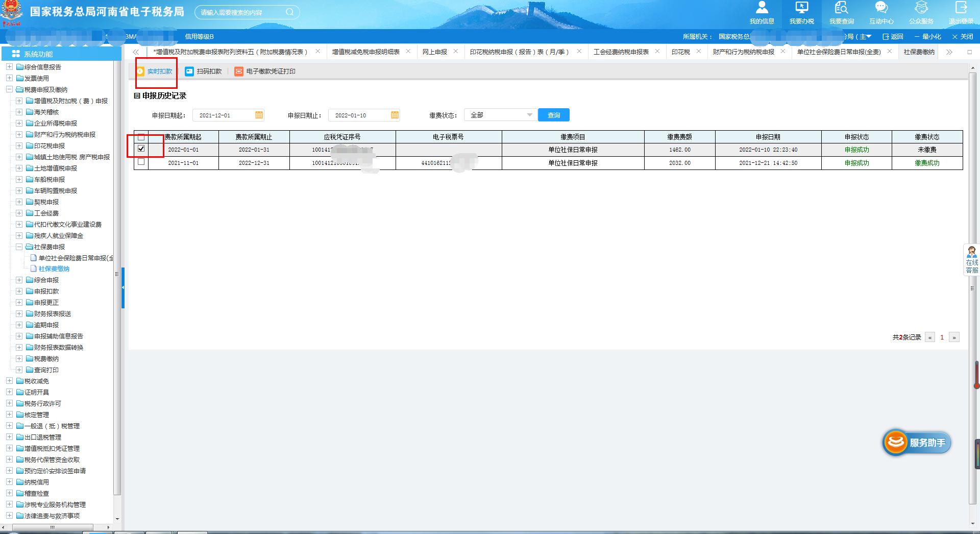Open the 服务助手 floating assistant
Viewport: 980px width, 534px height.
(x=917, y=443)
